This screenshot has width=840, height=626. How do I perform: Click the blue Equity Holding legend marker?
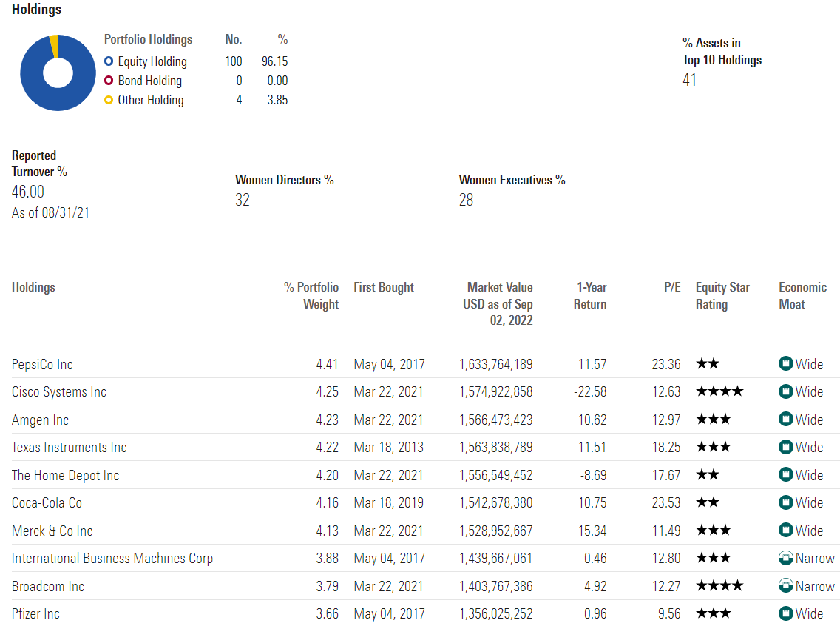[x=109, y=61]
